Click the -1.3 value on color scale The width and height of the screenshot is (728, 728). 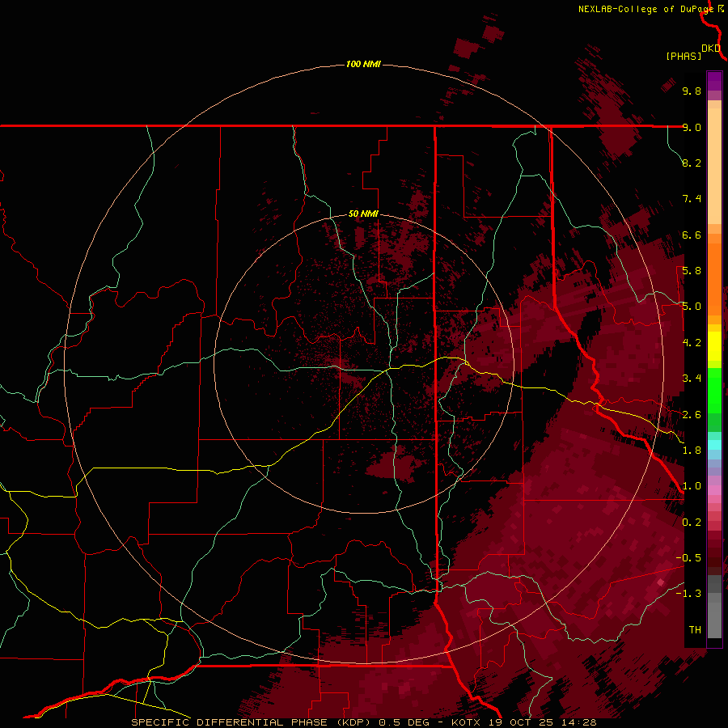pos(688,594)
